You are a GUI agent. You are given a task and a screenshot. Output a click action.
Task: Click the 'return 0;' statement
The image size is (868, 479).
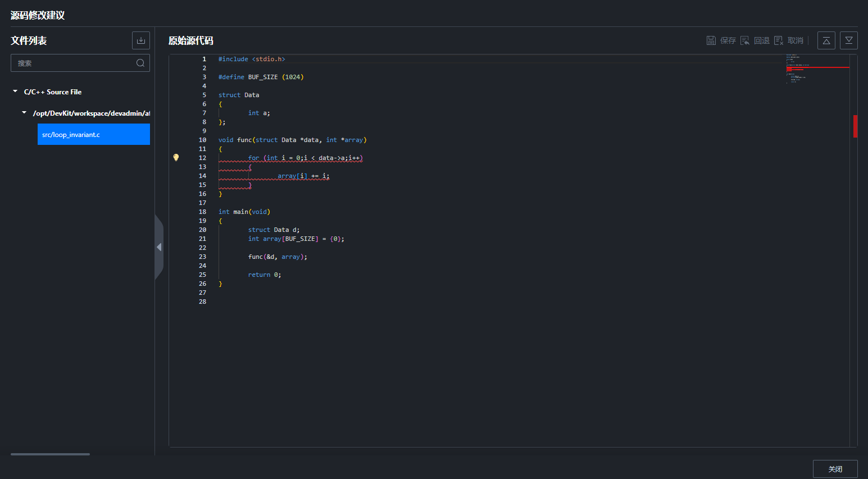pos(265,275)
